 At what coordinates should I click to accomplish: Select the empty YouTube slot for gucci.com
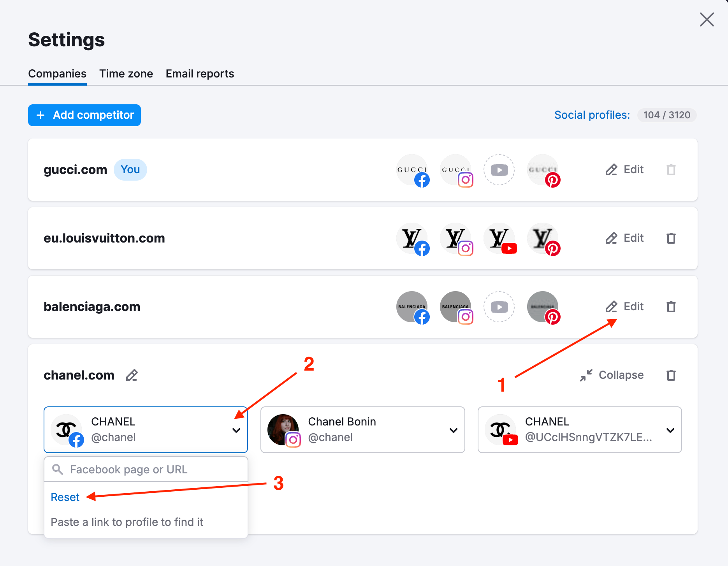click(499, 170)
